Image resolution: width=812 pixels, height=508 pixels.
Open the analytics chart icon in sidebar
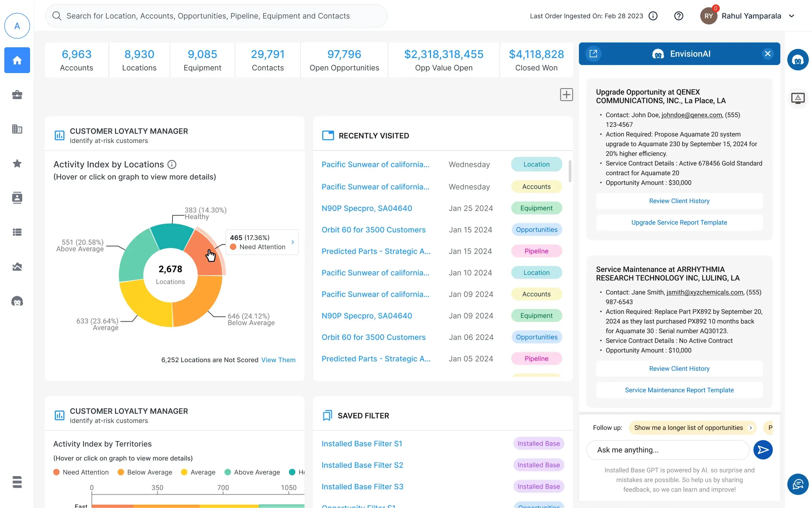17,267
